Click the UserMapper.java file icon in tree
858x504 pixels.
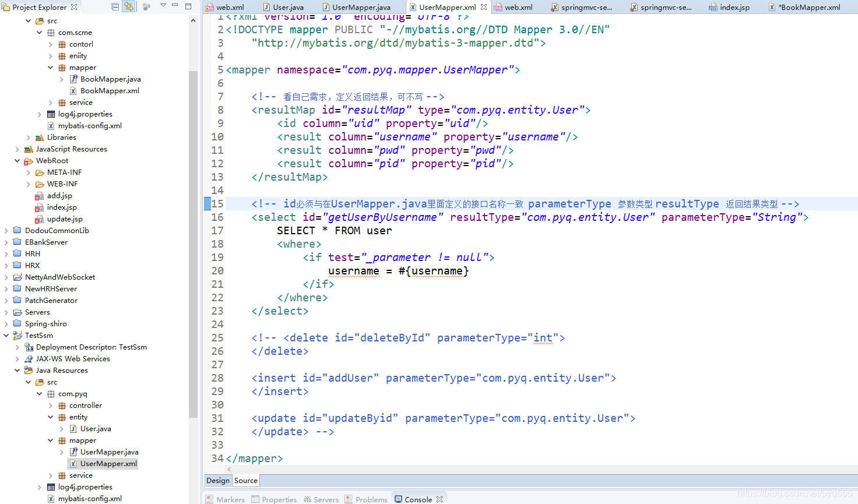point(73,452)
